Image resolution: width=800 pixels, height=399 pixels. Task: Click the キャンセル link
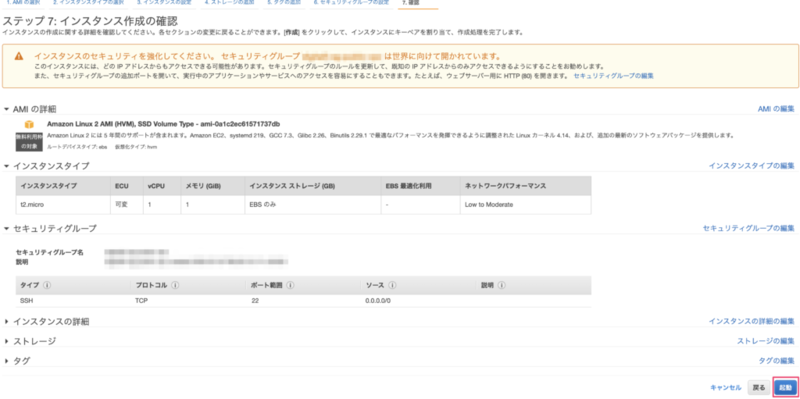[726, 388]
